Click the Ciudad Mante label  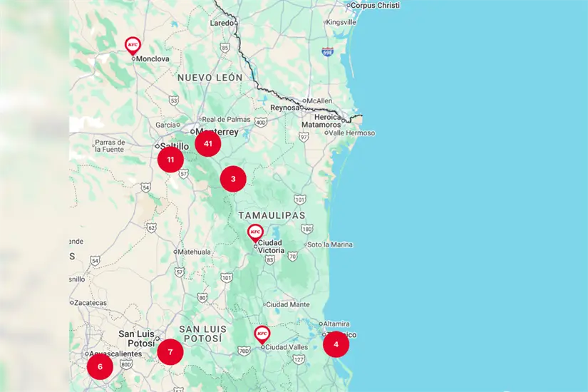tap(287, 304)
